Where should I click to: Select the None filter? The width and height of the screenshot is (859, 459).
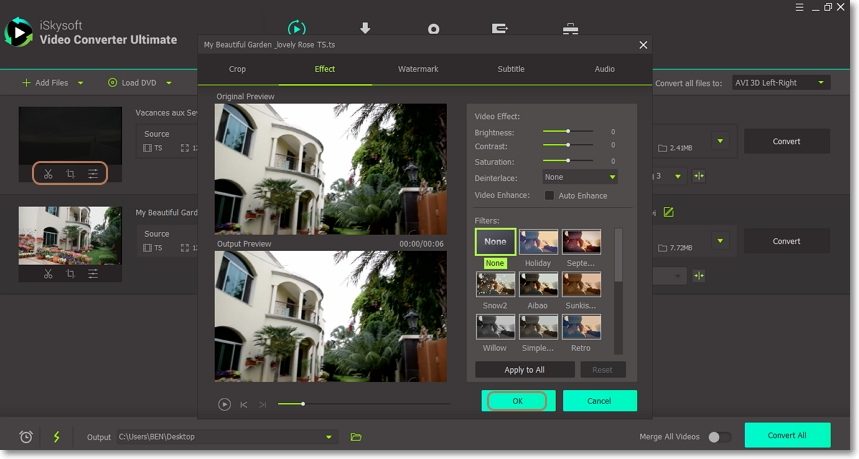[495, 242]
